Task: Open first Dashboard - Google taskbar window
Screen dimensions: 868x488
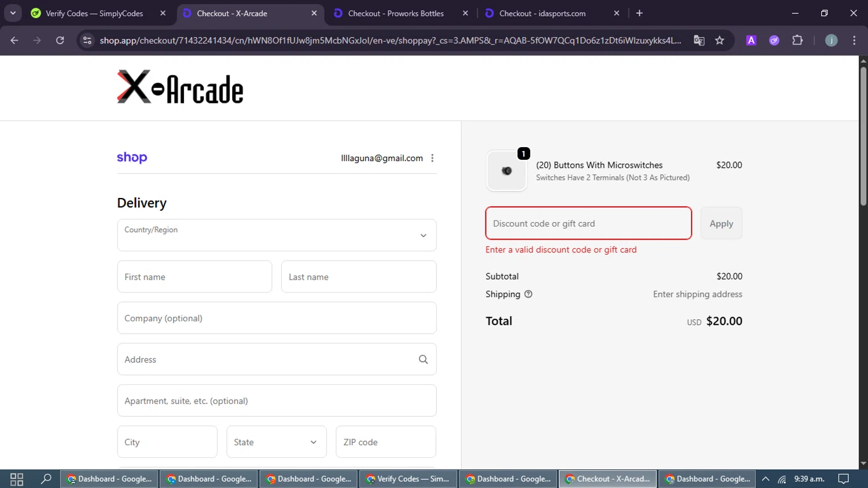Action: click(109, 479)
